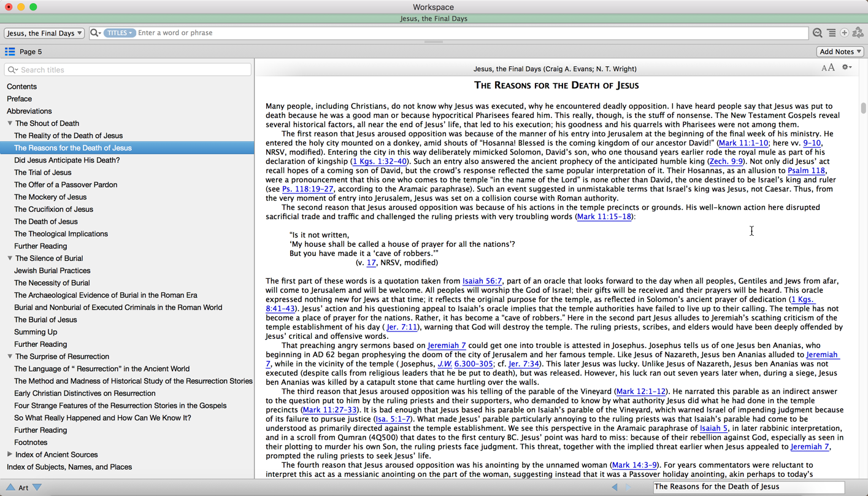Open the Isaiah 56:7 link
Image resolution: width=868 pixels, height=496 pixels.
pos(482,281)
